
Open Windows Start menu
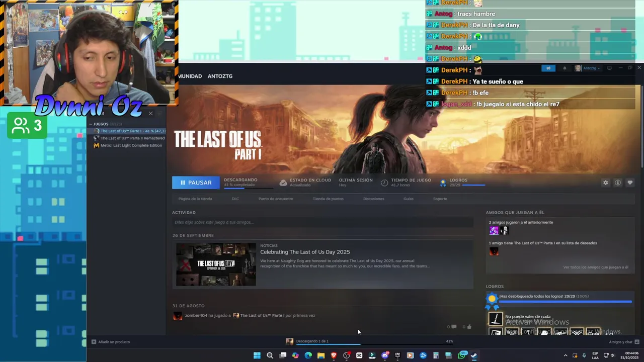[x=257, y=355]
